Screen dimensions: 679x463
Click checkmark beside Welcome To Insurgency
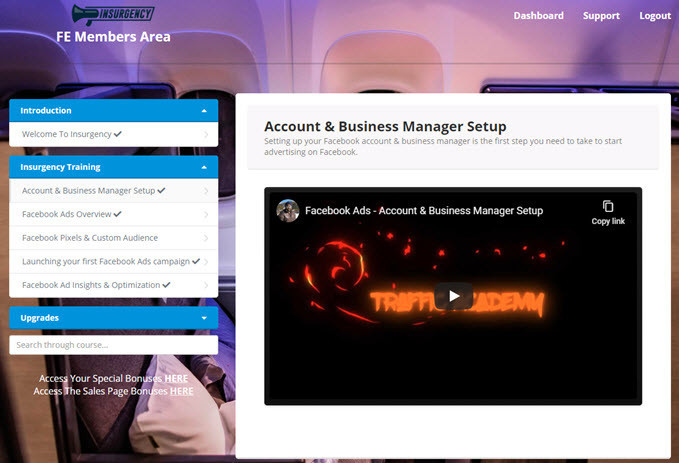117,134
